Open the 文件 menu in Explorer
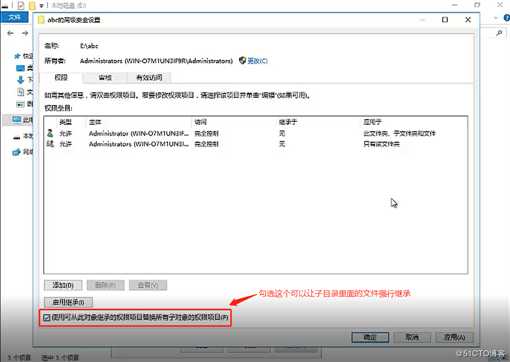 14,17
